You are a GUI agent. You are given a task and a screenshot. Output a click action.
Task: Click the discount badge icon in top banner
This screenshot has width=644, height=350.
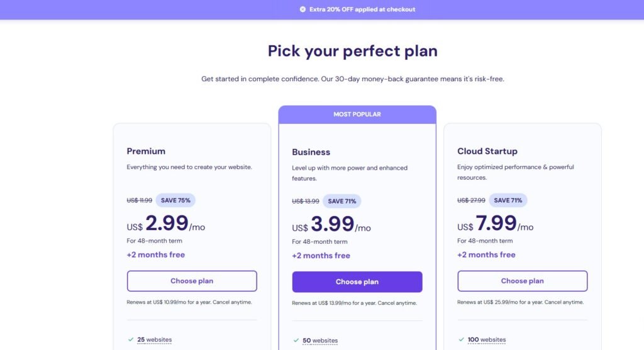click(x=303, y=9)
